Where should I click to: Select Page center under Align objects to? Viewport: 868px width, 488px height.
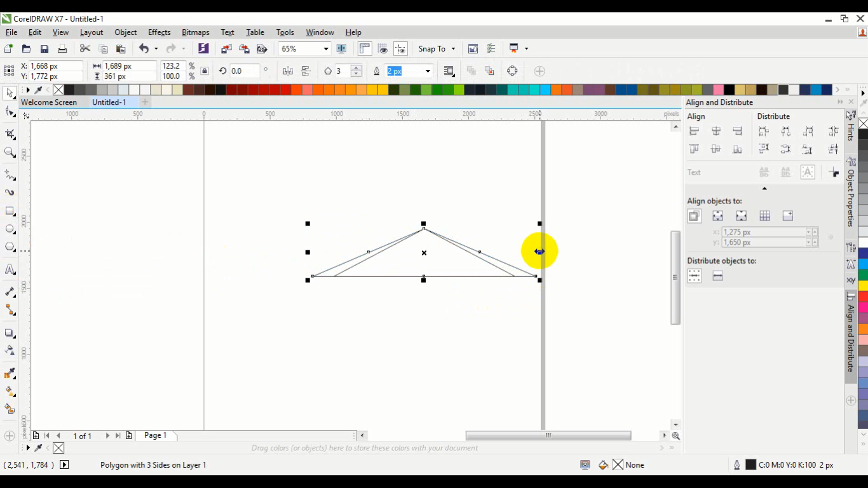click(x=741, y=216)
